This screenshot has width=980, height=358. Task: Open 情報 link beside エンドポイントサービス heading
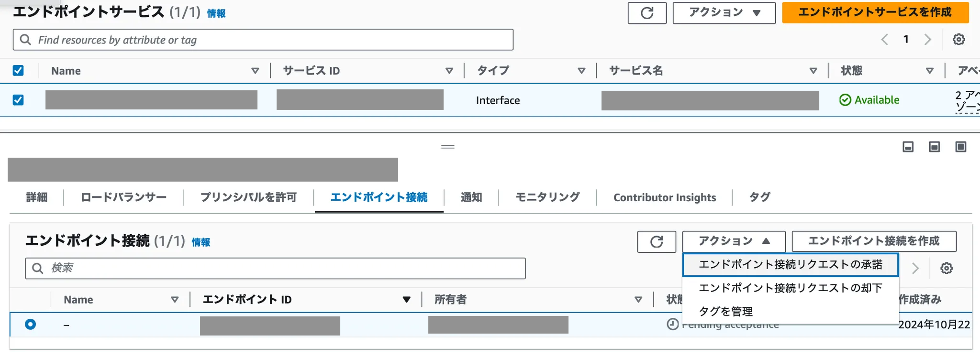coord(216,13)
